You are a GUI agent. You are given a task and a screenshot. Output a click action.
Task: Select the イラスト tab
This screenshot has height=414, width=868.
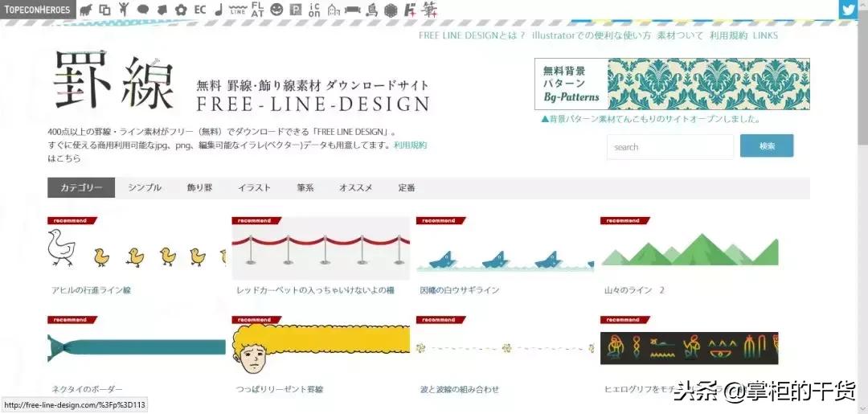pos(255,187)
